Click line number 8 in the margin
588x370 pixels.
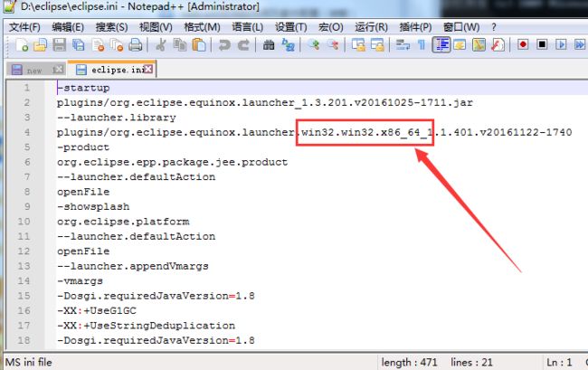(27, 192)
